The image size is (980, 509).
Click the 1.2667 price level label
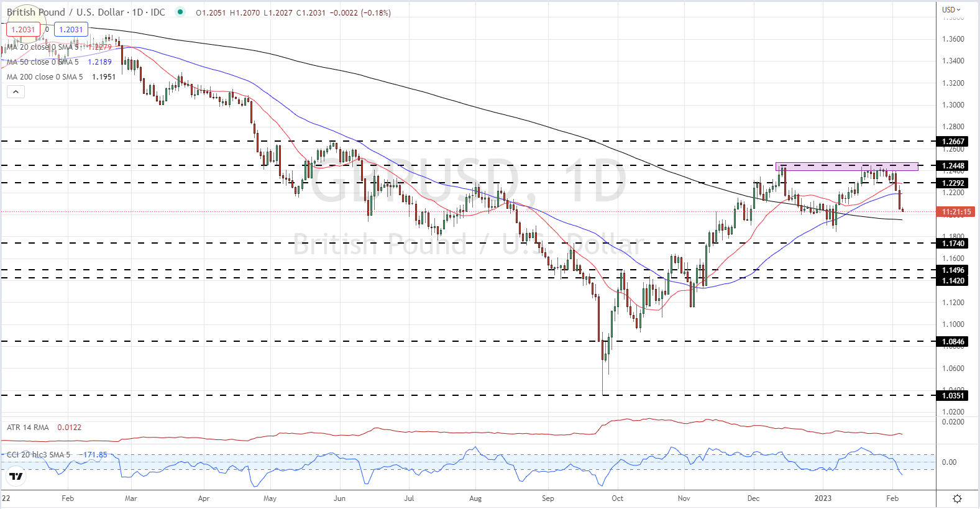coord(953,142)
